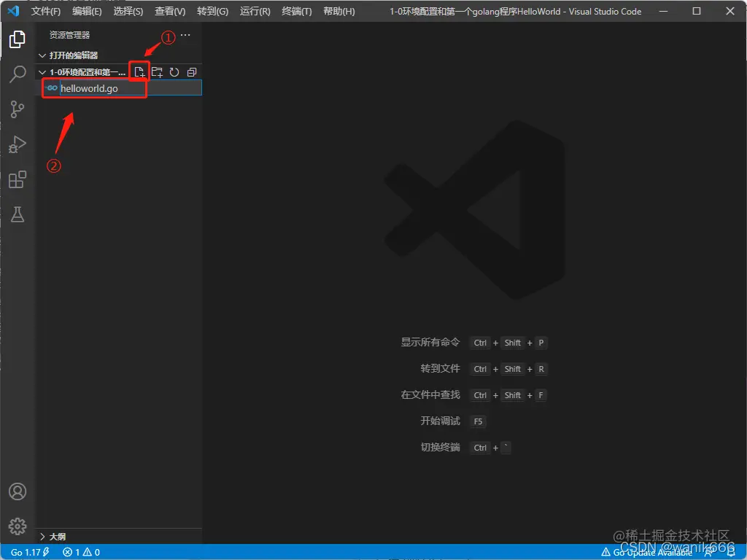Open the Testing flask icon

(18, 214)
